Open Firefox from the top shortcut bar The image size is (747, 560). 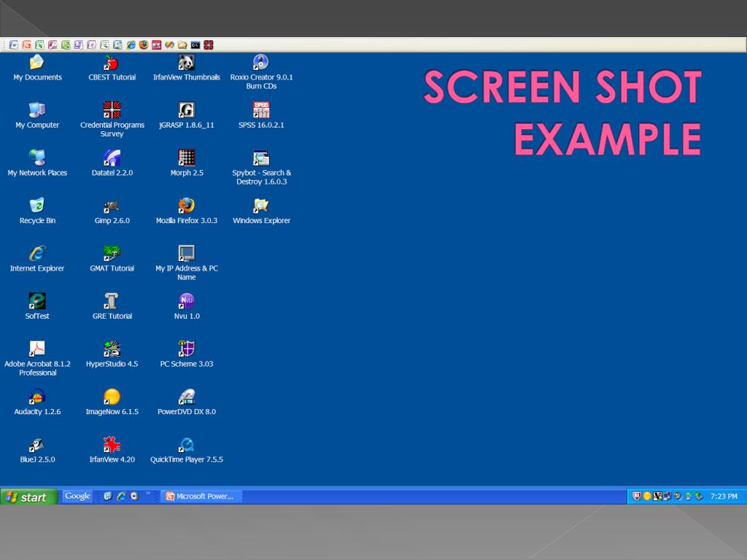point(144,44)
